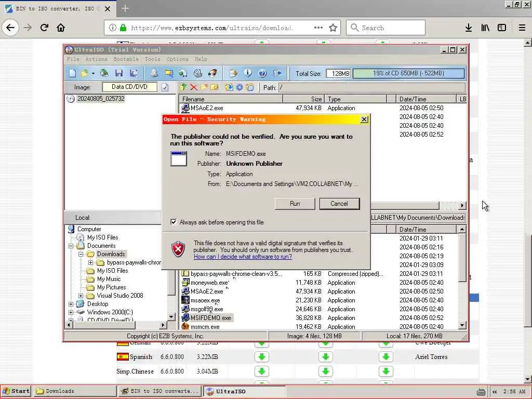Open the Firefox hamburger menu

point(522,28)
